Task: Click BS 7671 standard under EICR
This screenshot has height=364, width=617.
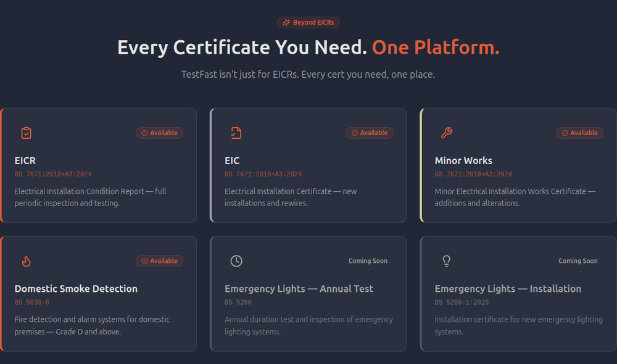Action: 53,175
